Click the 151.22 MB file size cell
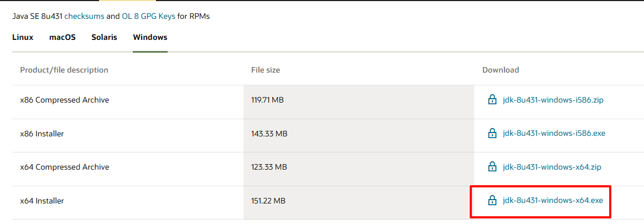 (269, 201)
